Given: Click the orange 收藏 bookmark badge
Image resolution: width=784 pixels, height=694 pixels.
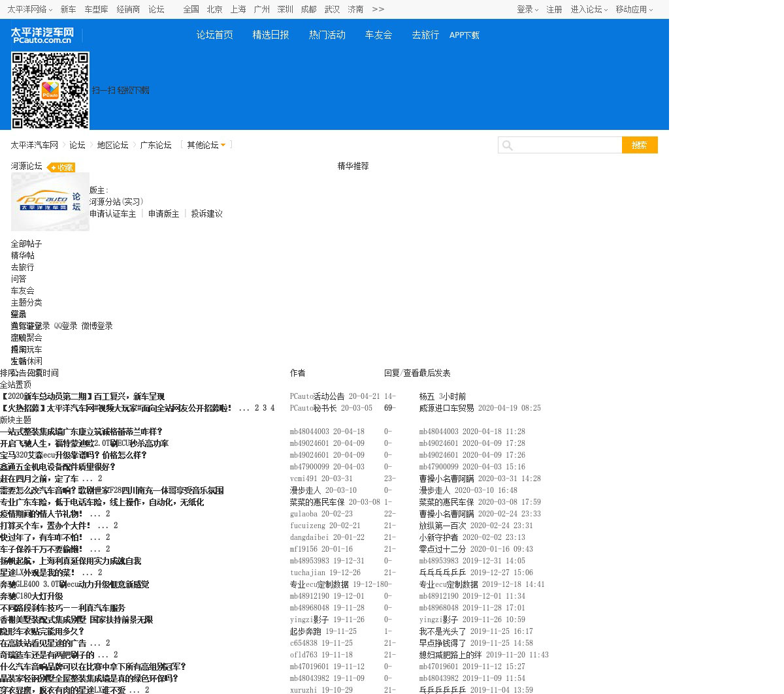Looking at the screenshot, I should [x=61, y=167].
